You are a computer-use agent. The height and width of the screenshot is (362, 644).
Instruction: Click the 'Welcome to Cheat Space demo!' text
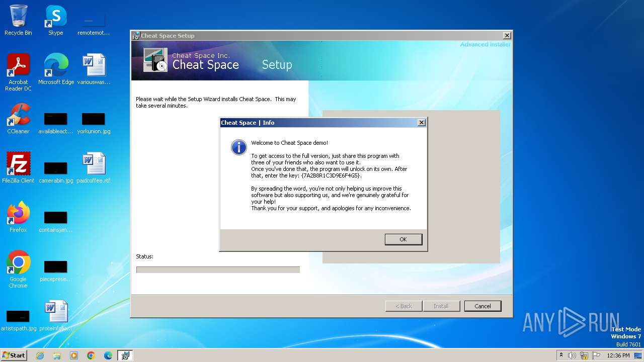pyautogui.click(x=289, y=143)
